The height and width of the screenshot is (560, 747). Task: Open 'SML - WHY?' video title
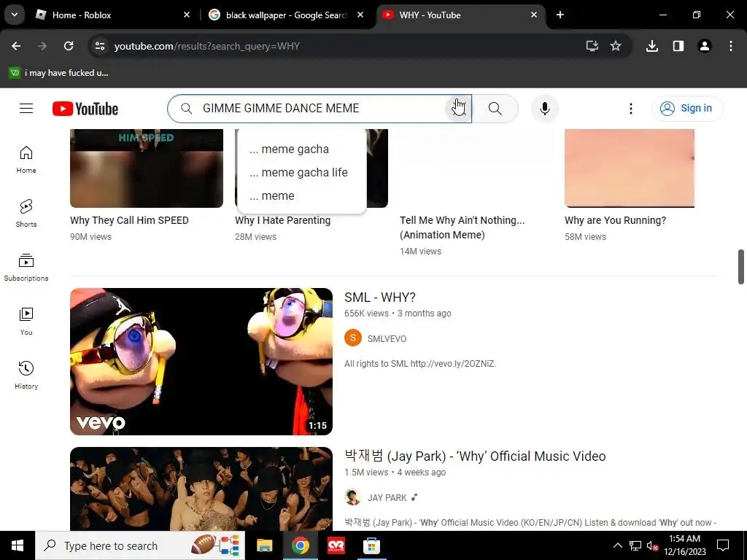(x=379, y=297)
